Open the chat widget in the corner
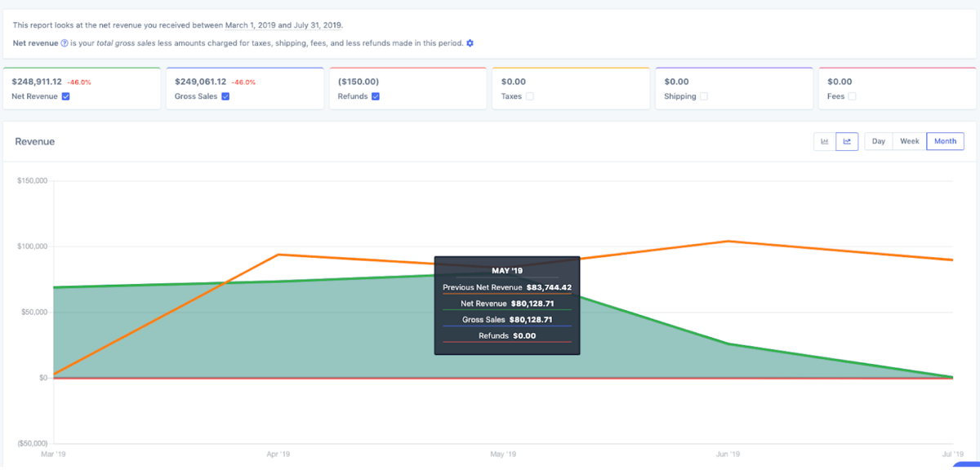 click(968, 463)
